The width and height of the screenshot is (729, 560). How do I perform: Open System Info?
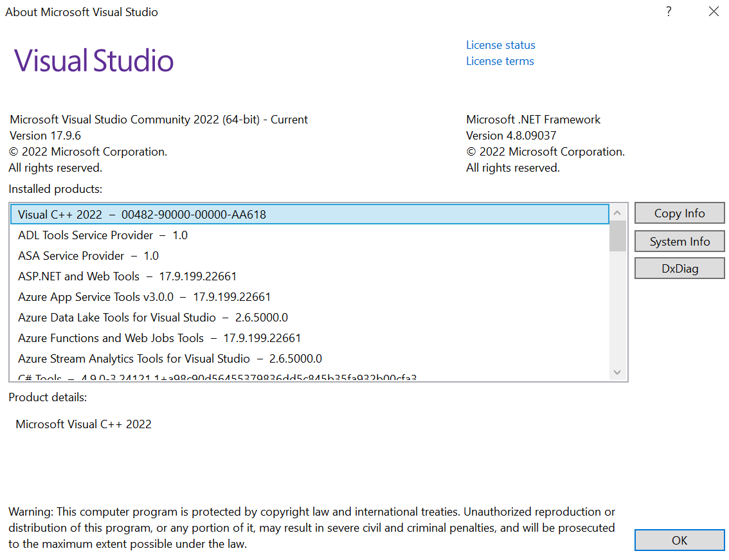tap(679, 242)
